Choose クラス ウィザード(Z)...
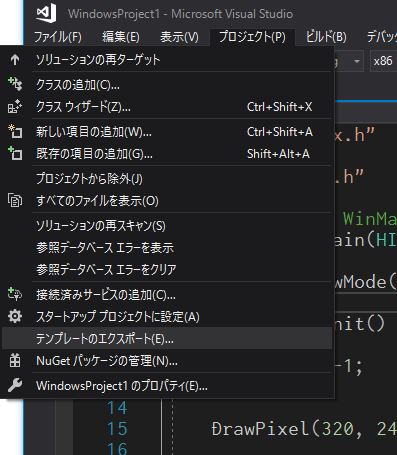This screenshot has height=455, width=397. [167, 107]
